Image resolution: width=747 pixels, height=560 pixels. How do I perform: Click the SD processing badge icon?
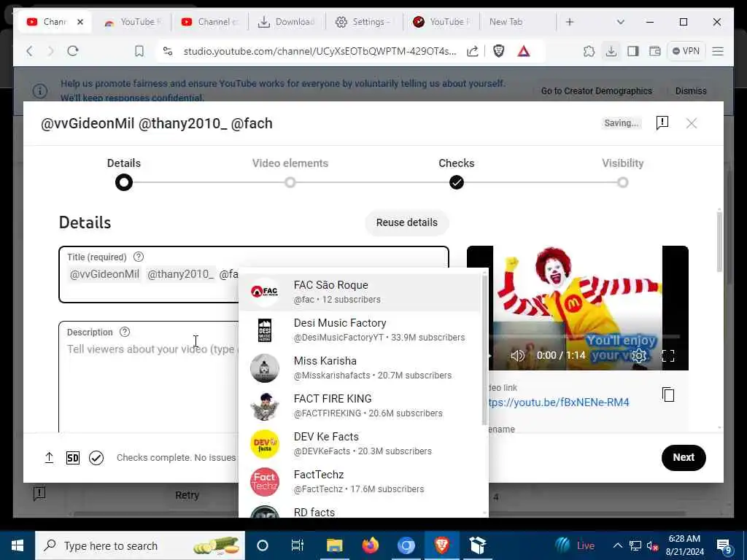(72, 458)
